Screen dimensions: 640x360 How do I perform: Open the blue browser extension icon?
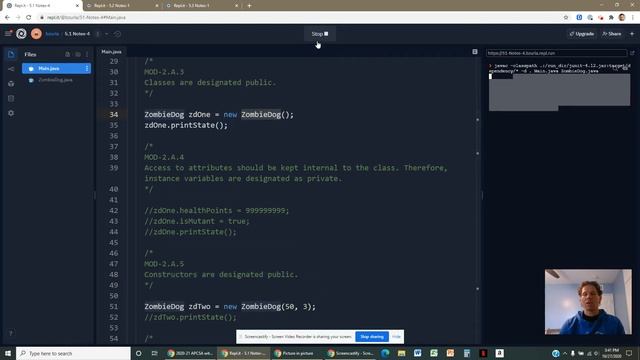579,18
